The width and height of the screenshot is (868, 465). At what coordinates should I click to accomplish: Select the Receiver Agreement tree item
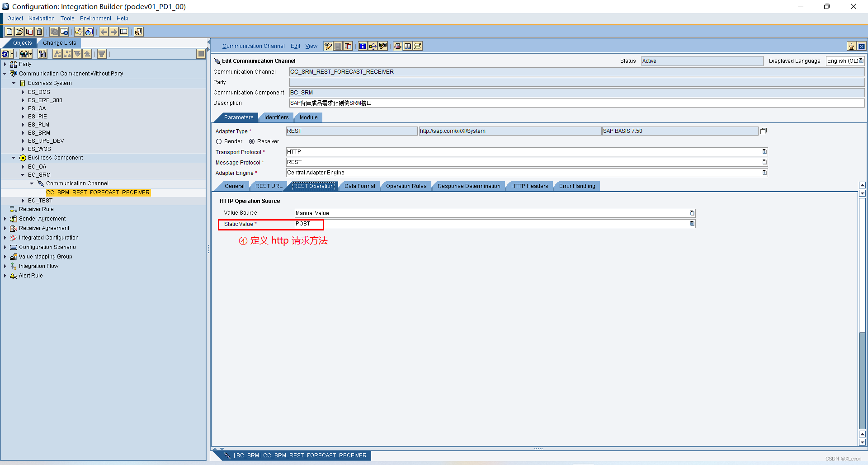[x=44, y=228]
